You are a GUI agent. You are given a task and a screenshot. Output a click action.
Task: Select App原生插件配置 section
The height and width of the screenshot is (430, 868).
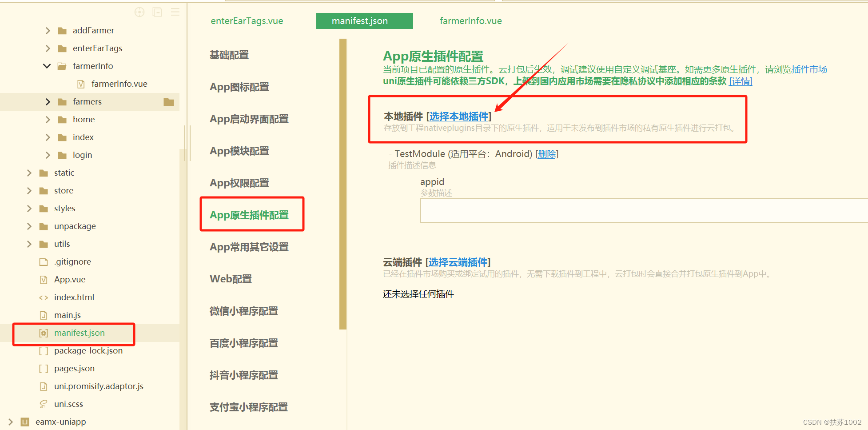pyautogui.click(x=249, y=215)
